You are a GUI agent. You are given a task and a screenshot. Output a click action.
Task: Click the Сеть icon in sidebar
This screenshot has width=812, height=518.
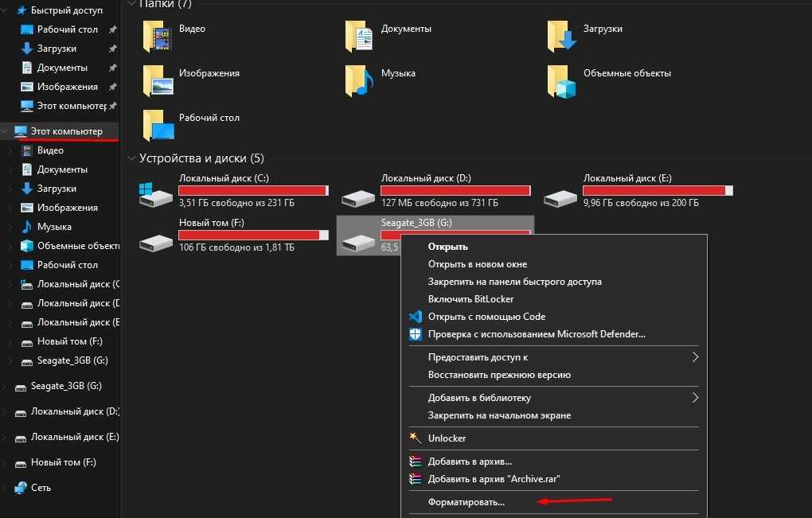coord(20,488)
